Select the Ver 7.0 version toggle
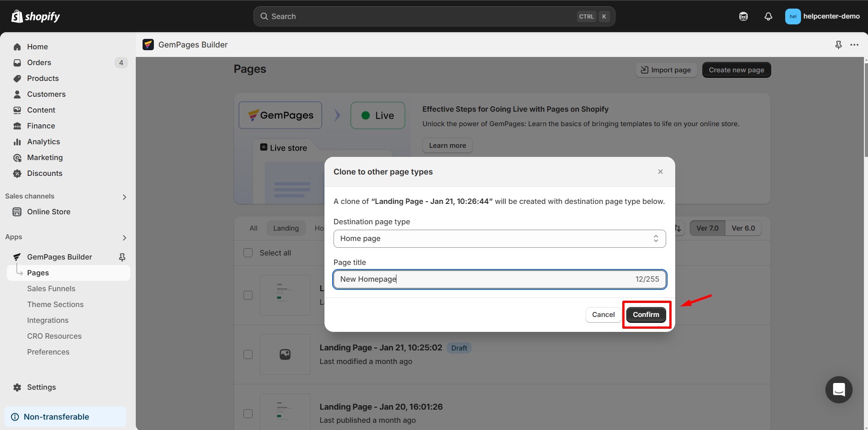The height and width of the screenshot is (430, 868). (707, 228)
